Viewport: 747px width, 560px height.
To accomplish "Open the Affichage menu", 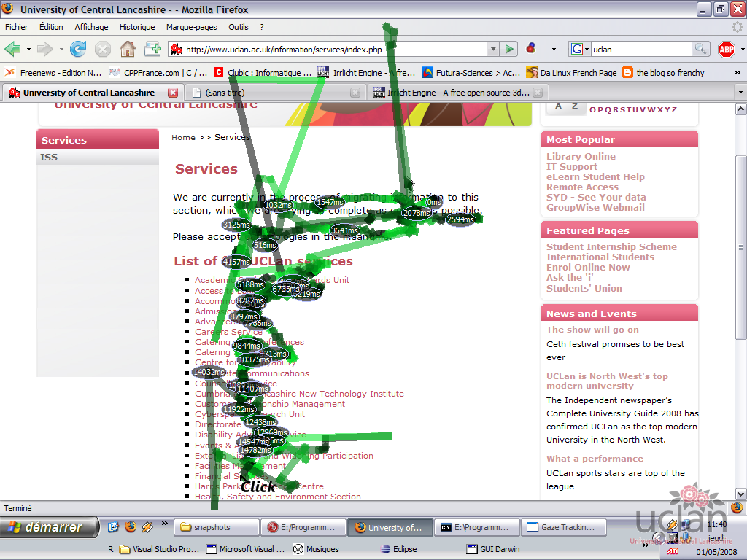I will (91, 27).
